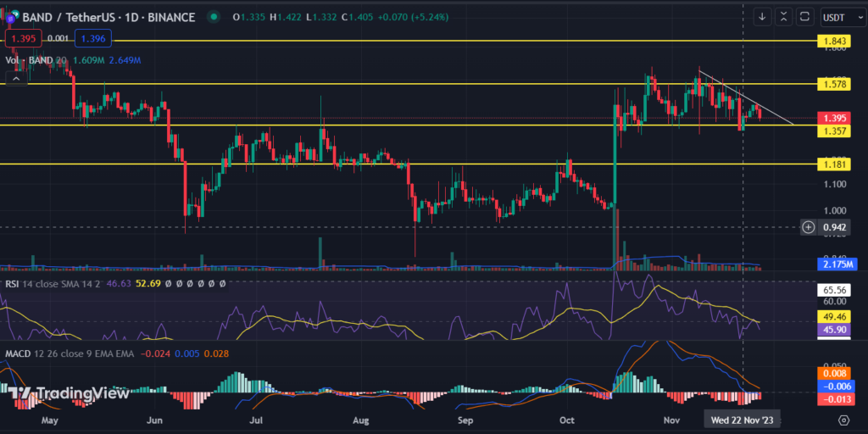Click the 0.001 spread value
The height and width of the screenshot is (434, 868).
click(58, 38)
